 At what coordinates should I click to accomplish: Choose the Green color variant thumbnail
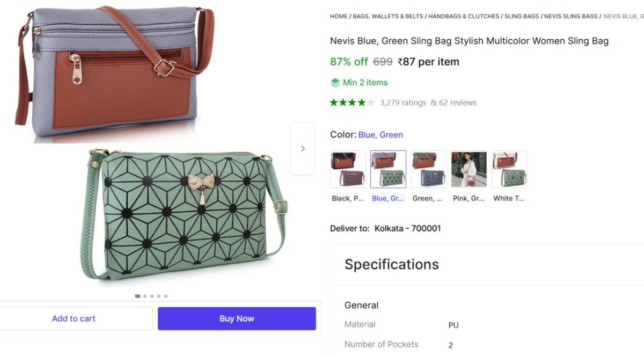[428, 169]
